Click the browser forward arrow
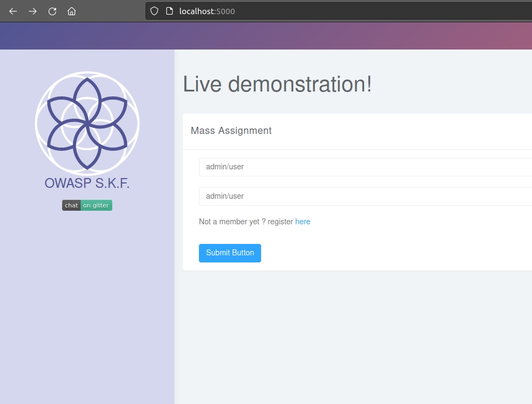Screen dimensions: 532x404 [33, 11]
